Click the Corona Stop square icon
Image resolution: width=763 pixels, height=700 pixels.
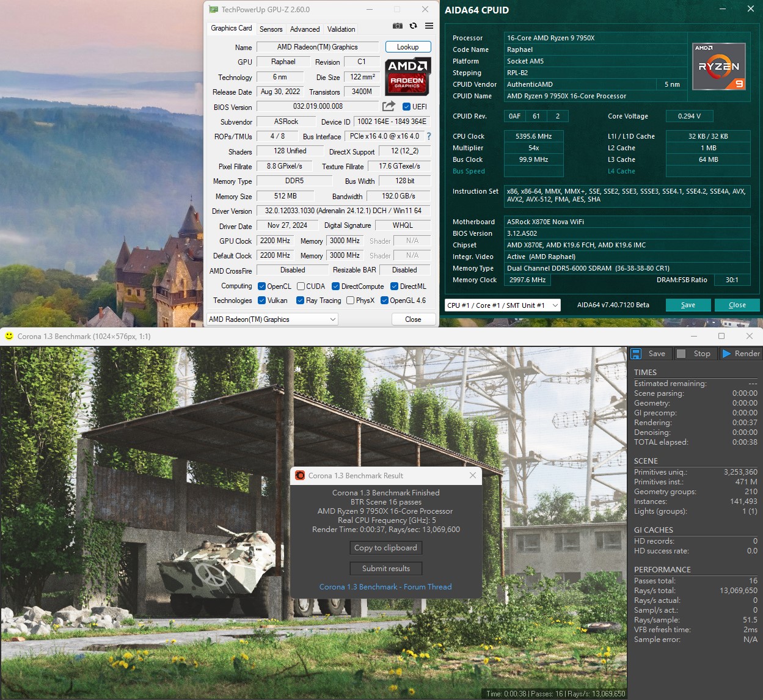click(x=681, y=354)
